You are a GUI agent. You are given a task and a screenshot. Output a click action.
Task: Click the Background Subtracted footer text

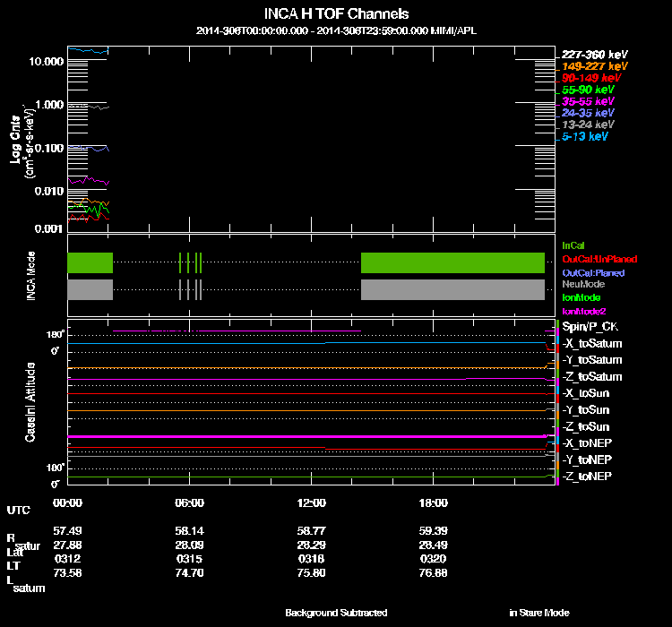[x=336, y=613]
